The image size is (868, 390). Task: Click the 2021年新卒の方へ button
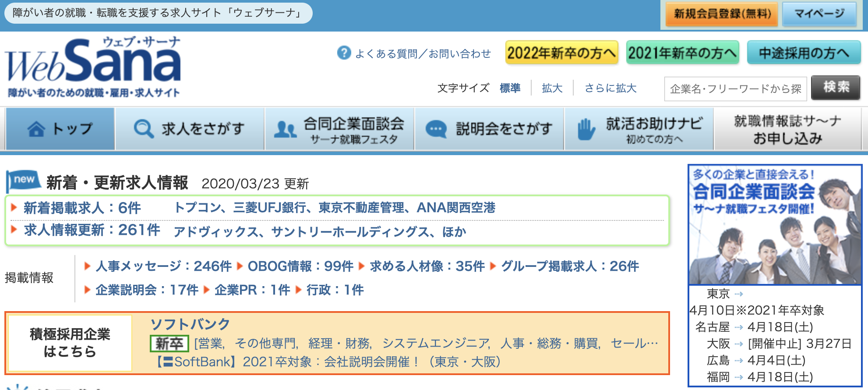(683, 53)
